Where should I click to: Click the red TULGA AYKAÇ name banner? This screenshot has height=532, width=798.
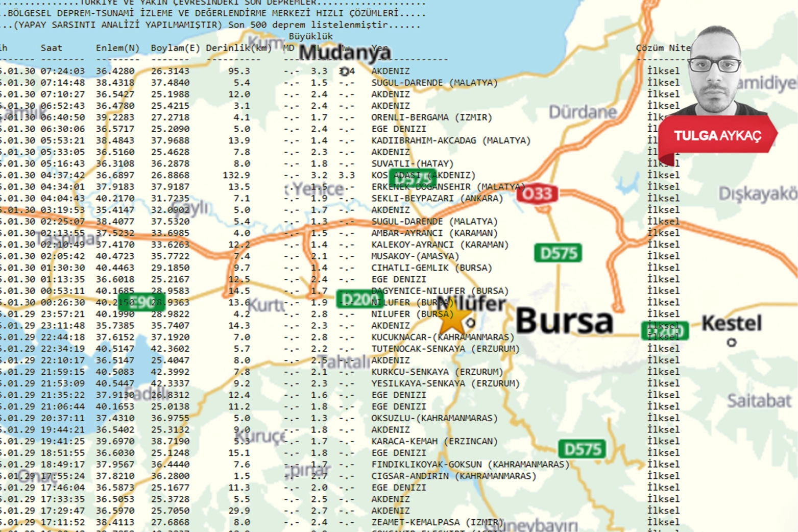coord(717,136)
